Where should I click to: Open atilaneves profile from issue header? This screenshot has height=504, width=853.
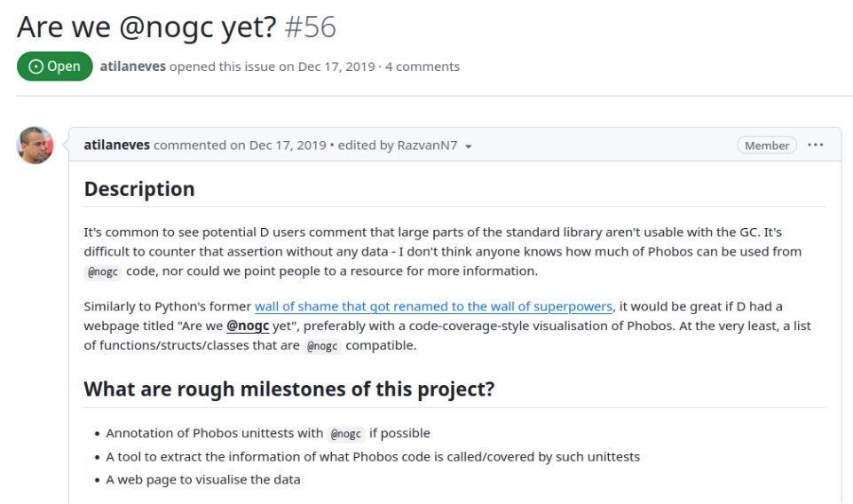pyautogui.click(x=133, y=67)
